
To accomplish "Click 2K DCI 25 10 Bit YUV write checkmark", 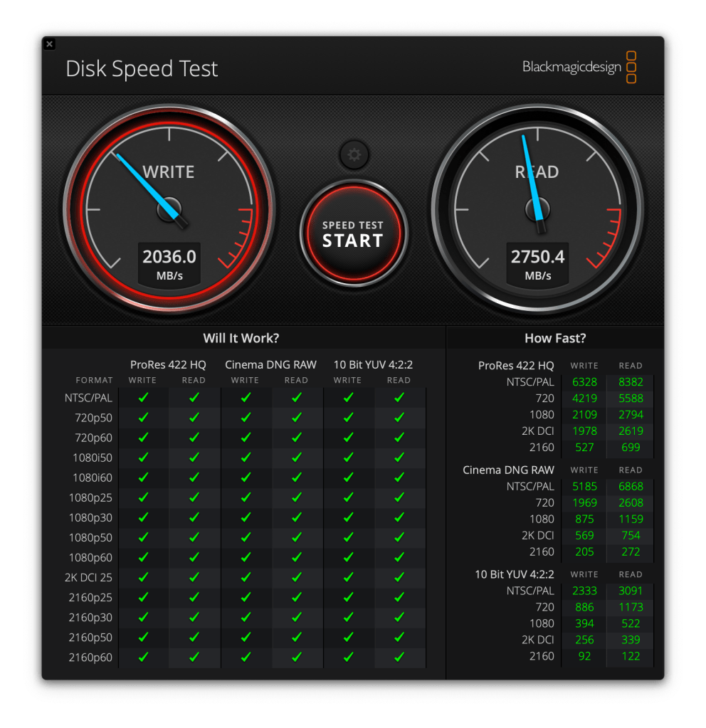I will (348, 577).
